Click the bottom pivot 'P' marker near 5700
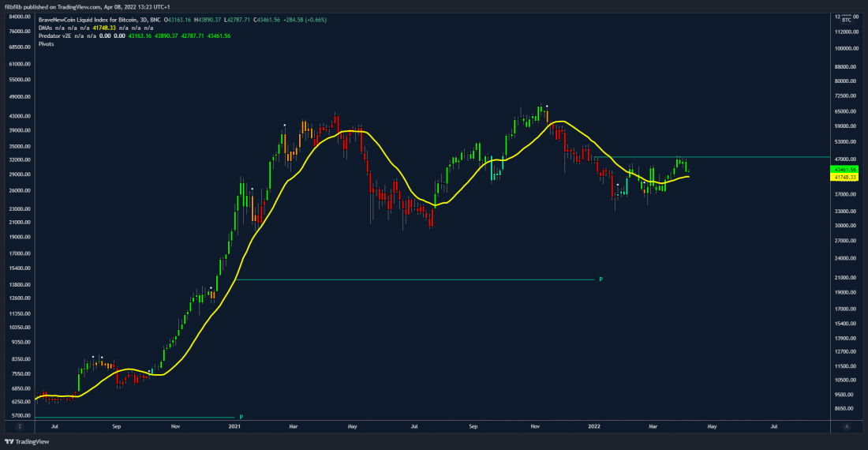868x450 pixels. pos(241,417)
